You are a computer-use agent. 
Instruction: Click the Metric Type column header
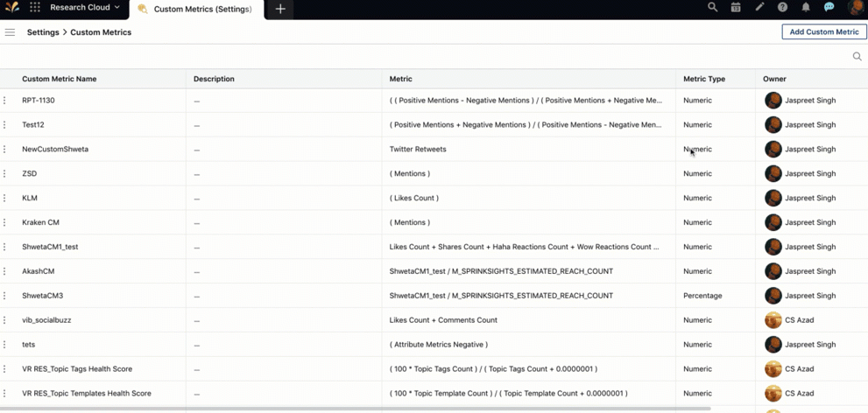click(x=704, y=79)
